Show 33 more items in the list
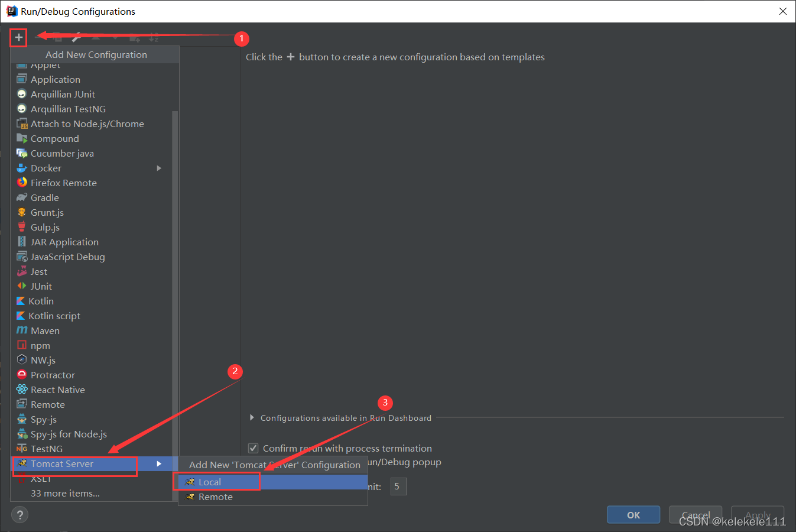This screenshot has width=796, height=532. point(65,493)
